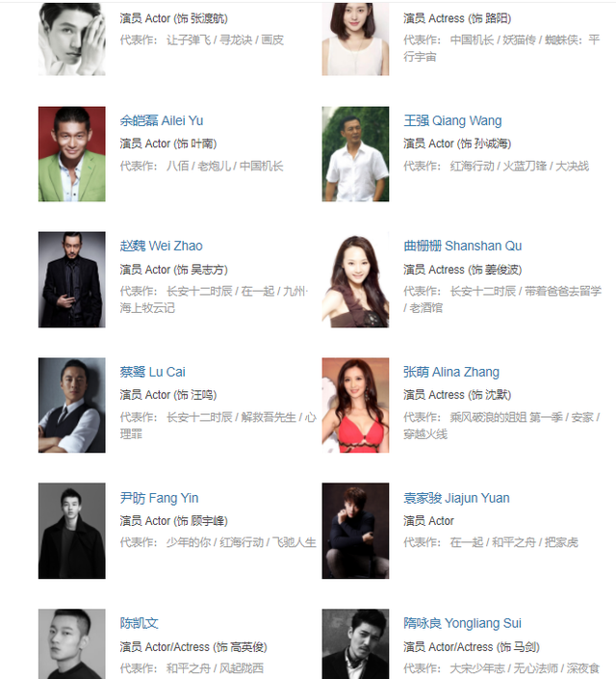Open the 曲栅栅 Shanshan Qu profile link
Viewport: 616px width, 679px height.
coord(462,246)
